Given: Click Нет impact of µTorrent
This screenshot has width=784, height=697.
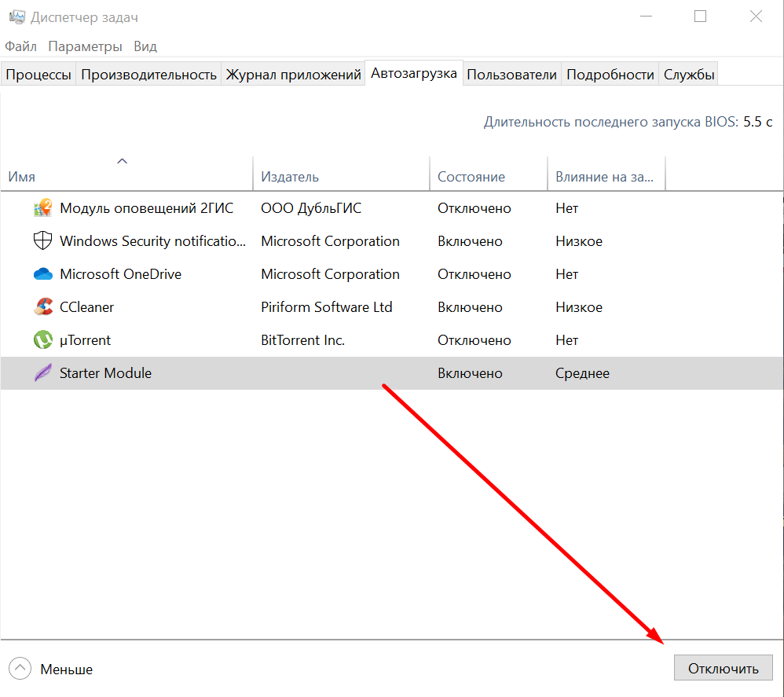Looking at the screenshot, I should (567, 340).
